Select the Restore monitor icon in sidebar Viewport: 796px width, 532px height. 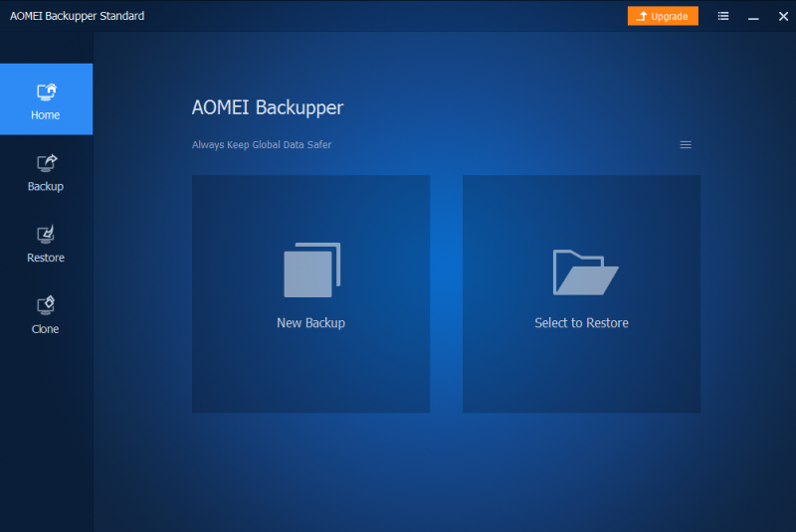click(x=46, y=235)
